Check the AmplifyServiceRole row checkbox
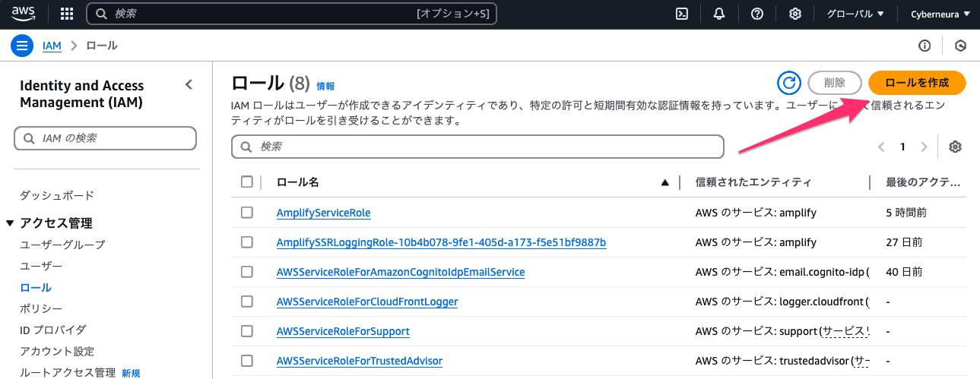The width and height of the screenshot is (980, 379). (x=246, y=213)
